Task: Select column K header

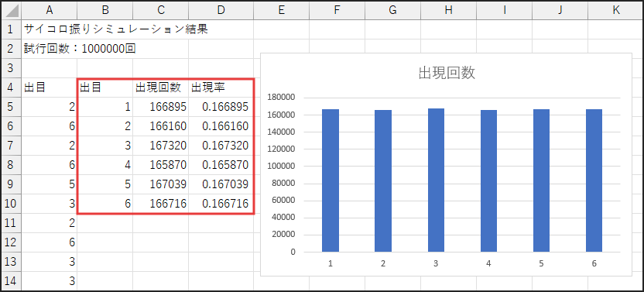Action: point(615,10)
